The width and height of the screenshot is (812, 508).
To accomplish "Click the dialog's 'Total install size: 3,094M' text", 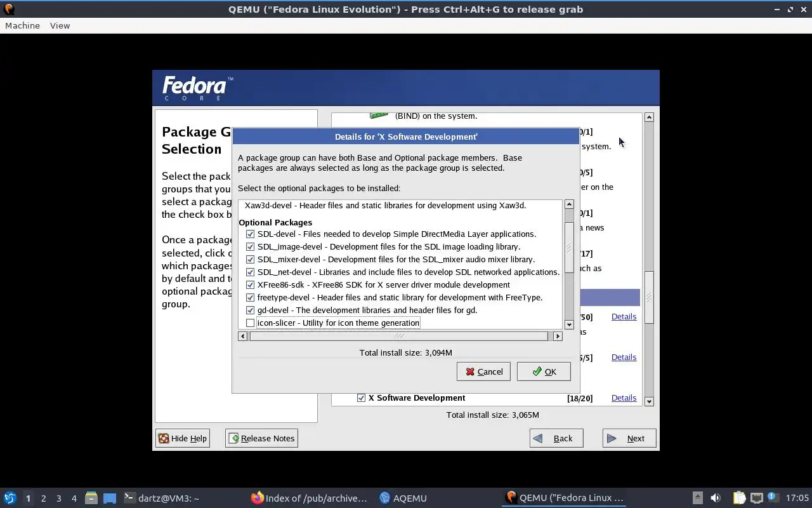I will (405, 352).
